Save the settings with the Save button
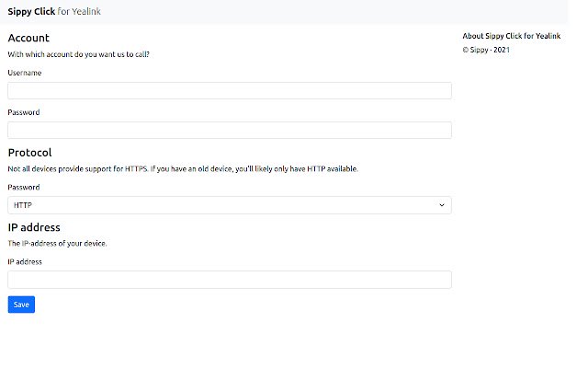The width and height of the screenshot is (588, 368). pyautogui.click(x=21, y=305)
